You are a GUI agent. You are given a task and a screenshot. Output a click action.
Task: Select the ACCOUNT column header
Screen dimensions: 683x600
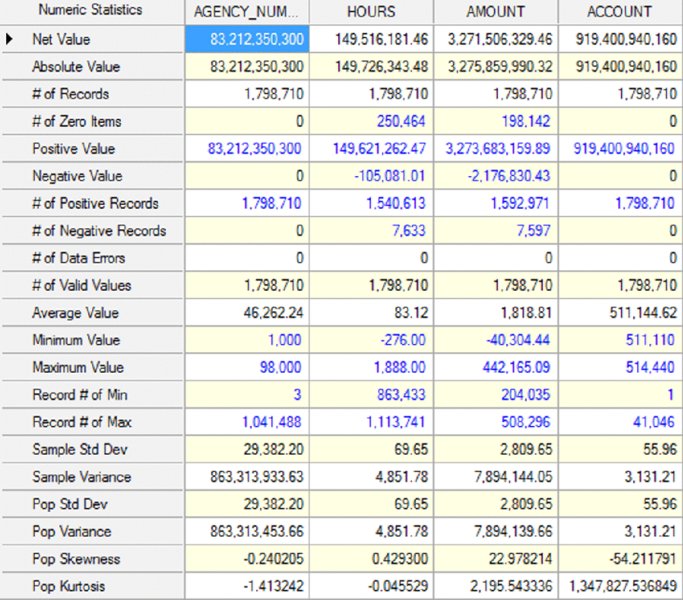[x=620, y=12]
